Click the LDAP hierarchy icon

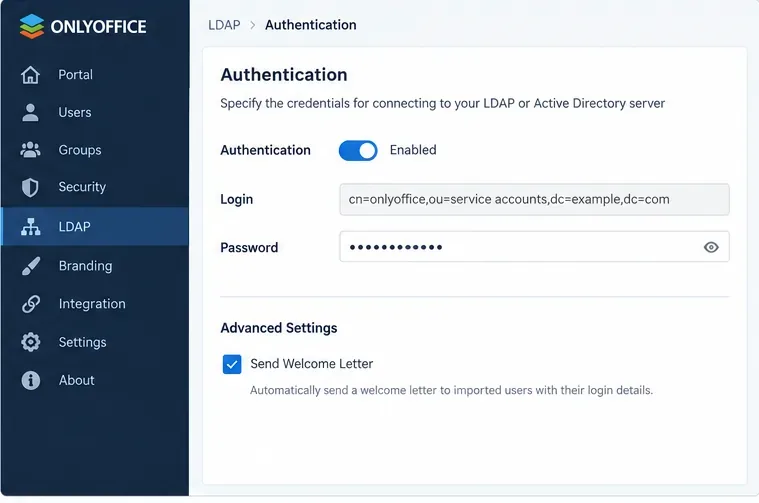point(30,227)
